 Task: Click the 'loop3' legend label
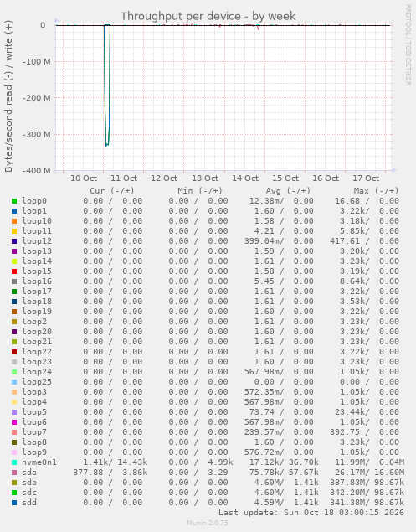click(x=34, y=392)
